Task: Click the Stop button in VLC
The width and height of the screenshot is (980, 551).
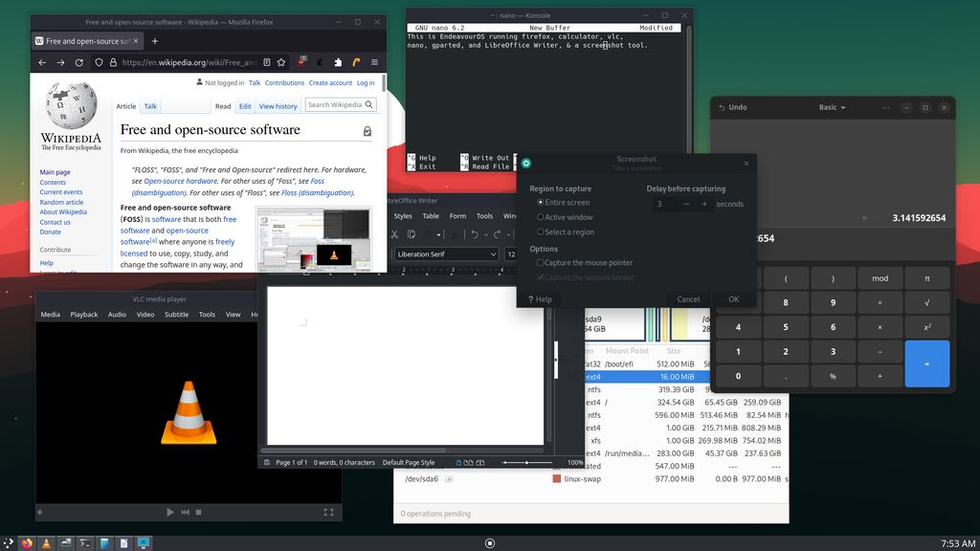Action: pyautogui.click(x=199, y=513)
